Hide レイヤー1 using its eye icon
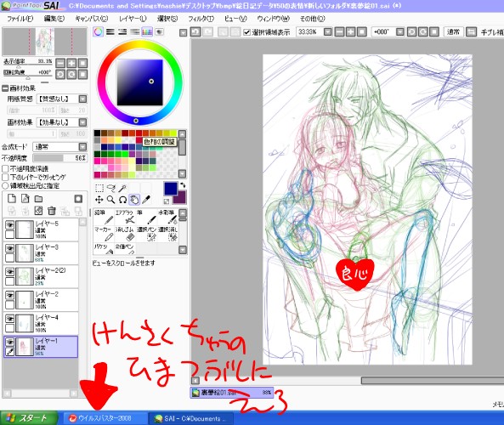This screenshot has height=425, width=504. (10, 343)
